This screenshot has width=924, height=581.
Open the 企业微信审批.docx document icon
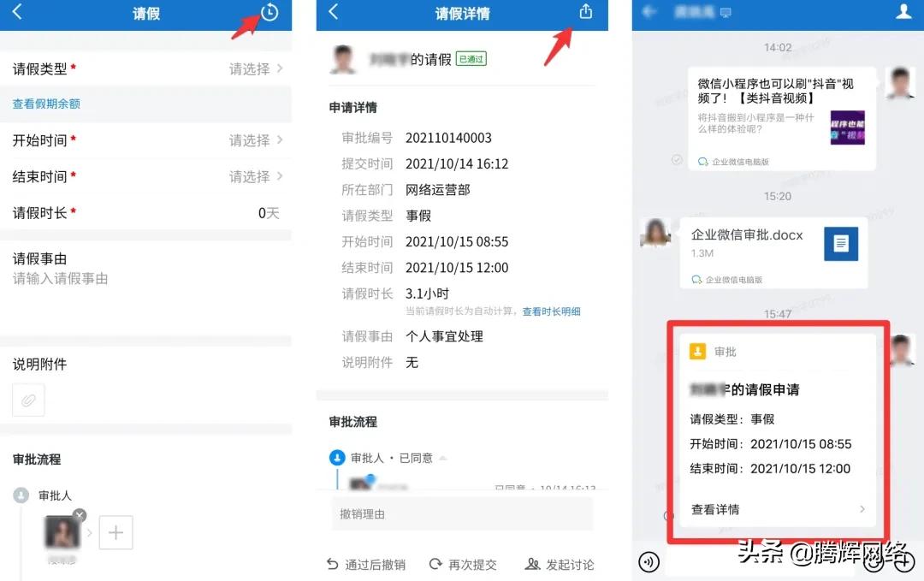(841, 244)
